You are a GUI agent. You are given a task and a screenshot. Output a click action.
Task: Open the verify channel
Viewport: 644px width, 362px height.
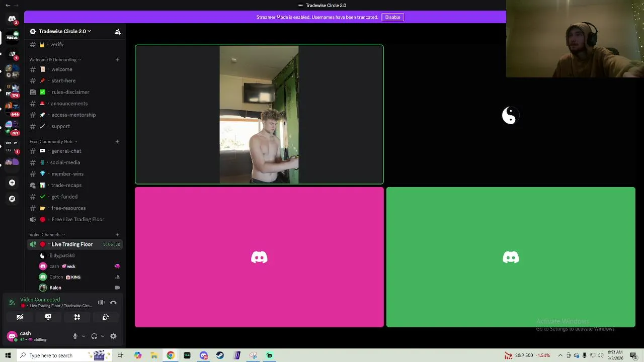(x=74, y=45)
